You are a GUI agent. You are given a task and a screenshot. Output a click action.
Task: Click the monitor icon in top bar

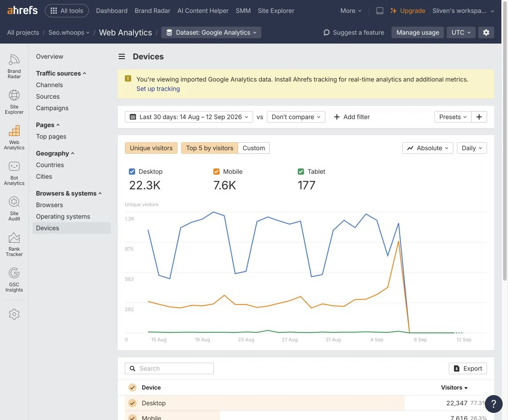[380, 11]
